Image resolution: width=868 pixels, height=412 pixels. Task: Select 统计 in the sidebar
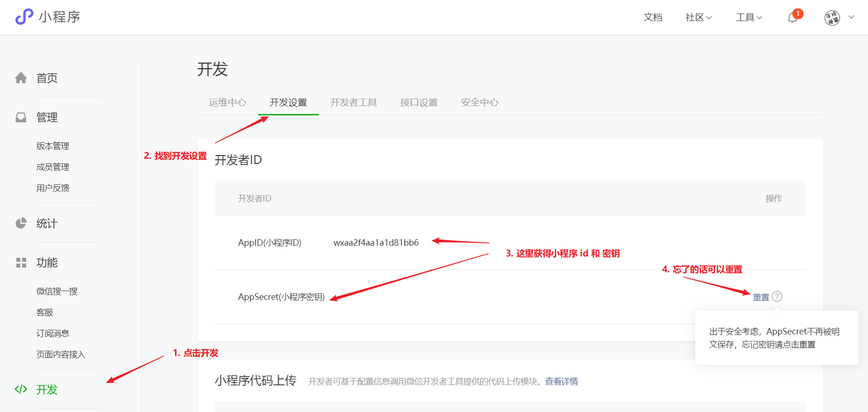pos(47,223)
